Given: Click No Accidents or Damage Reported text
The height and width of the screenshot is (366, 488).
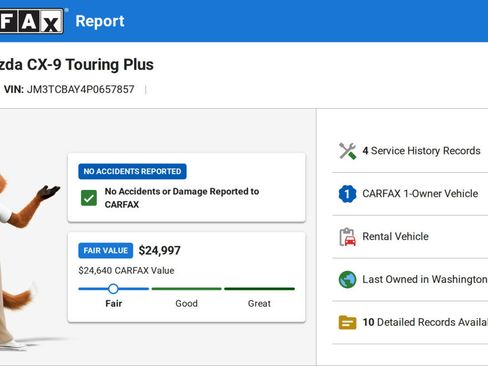Looking at the screenshot, I should (182, 198).
